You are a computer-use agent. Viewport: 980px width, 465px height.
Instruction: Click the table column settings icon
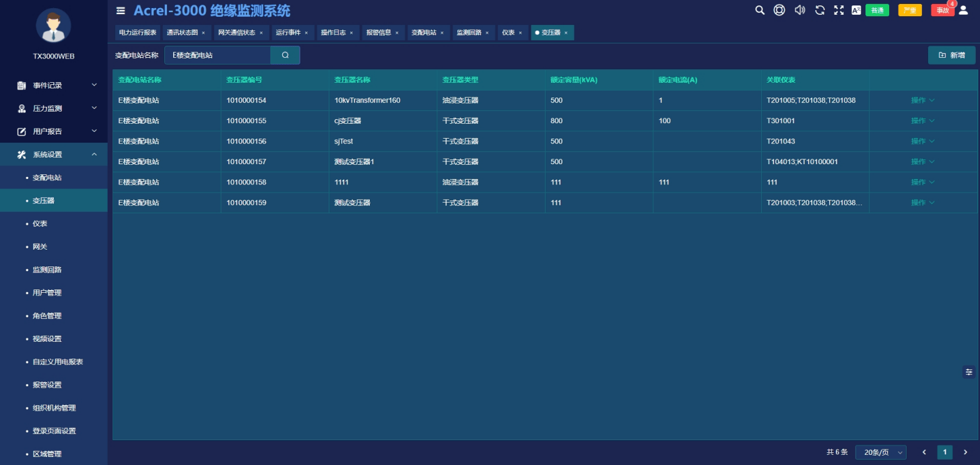969,372
